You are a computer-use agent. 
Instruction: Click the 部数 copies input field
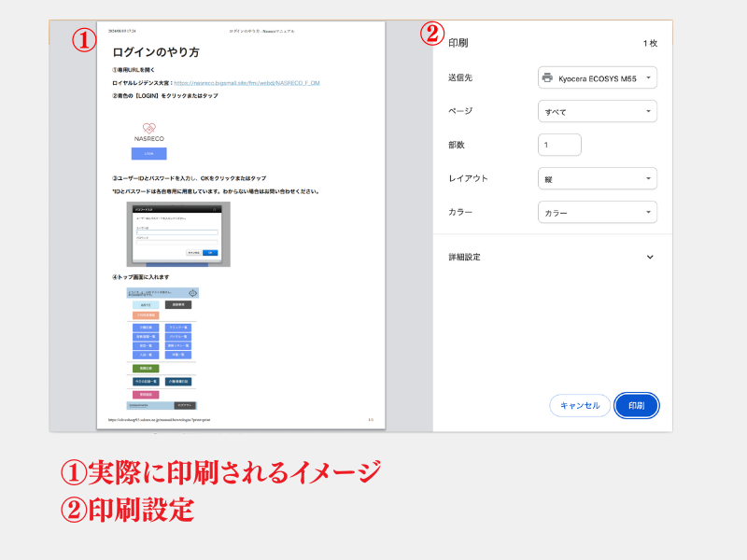click(x=559, y=145)
